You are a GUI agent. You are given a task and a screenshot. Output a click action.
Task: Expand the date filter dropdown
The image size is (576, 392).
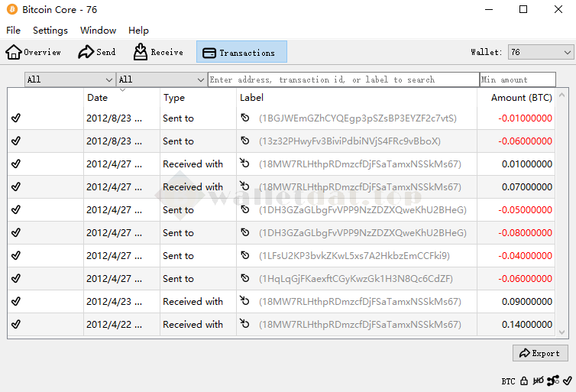(x=70, y=79)
